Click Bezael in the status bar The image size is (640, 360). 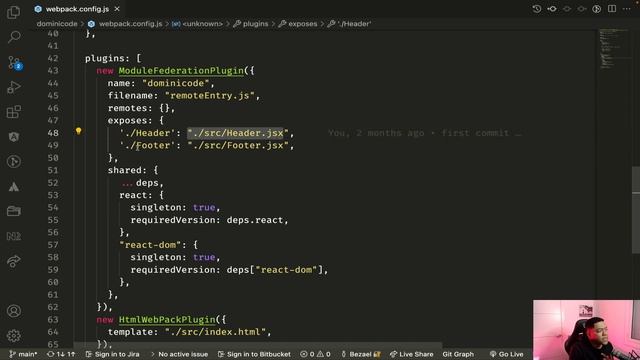click(x=361, y=354)
